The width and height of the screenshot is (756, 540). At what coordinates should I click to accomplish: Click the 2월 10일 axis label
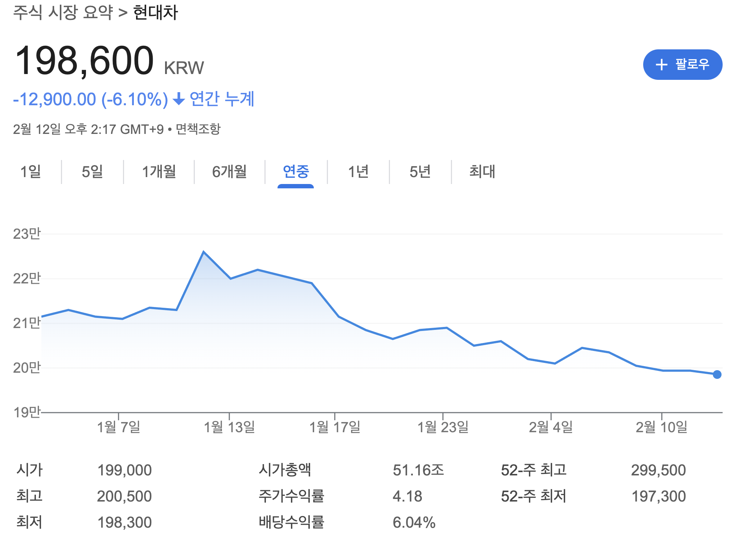coord(661,427)
